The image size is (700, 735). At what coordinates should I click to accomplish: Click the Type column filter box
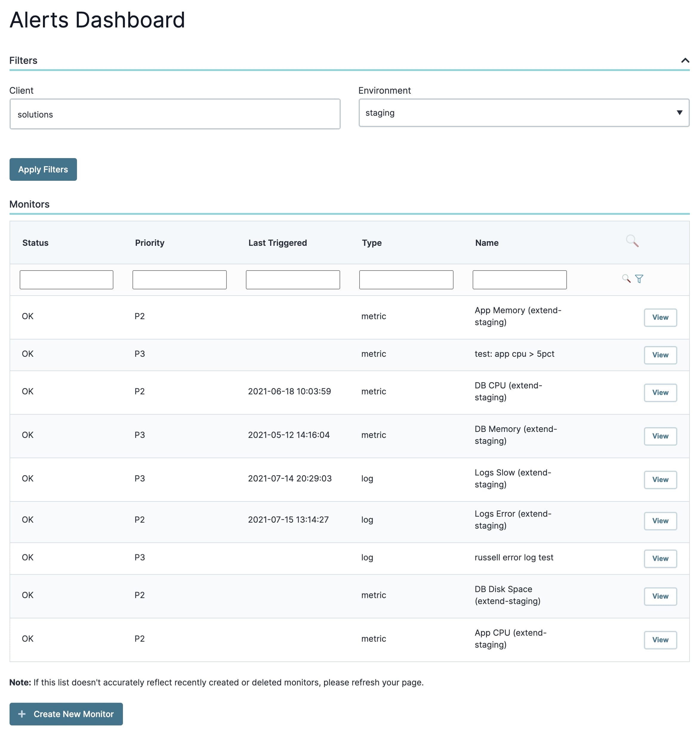pos(406,280)
